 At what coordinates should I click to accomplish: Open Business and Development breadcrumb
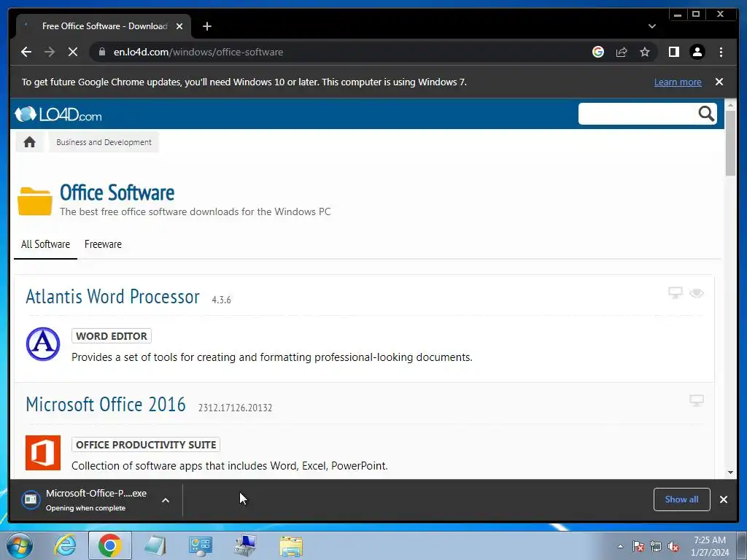point(104,142)
